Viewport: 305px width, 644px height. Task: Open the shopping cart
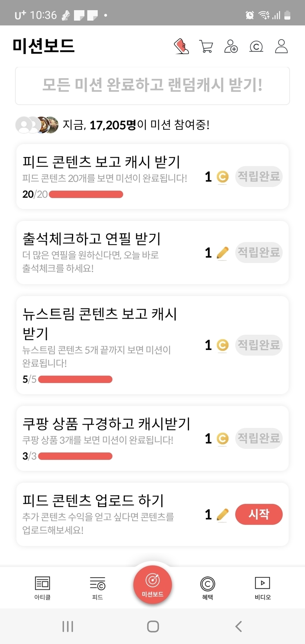coord(206,47)
